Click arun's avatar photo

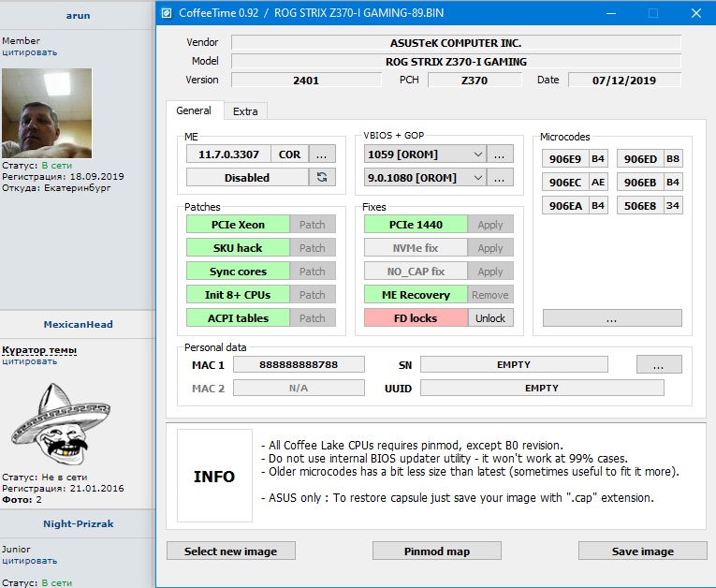(47, 113)
